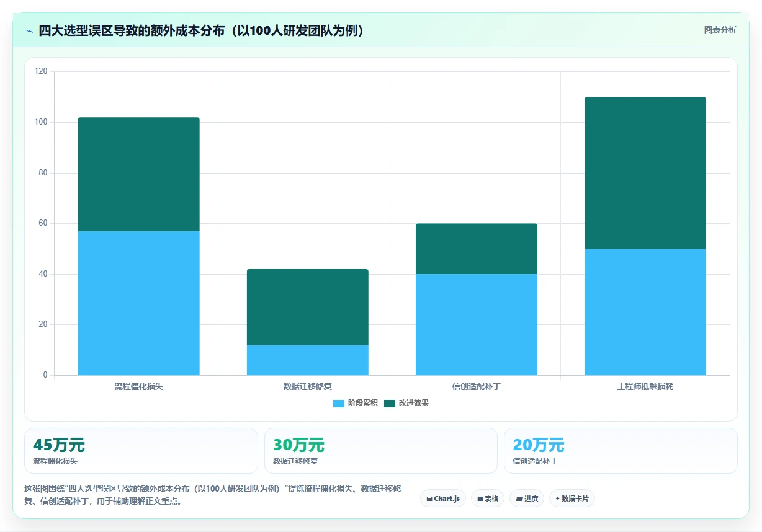Click the green segment of 信创适配补丁 bar
Viewport: 762px width, 532px height.
(477, 249)
